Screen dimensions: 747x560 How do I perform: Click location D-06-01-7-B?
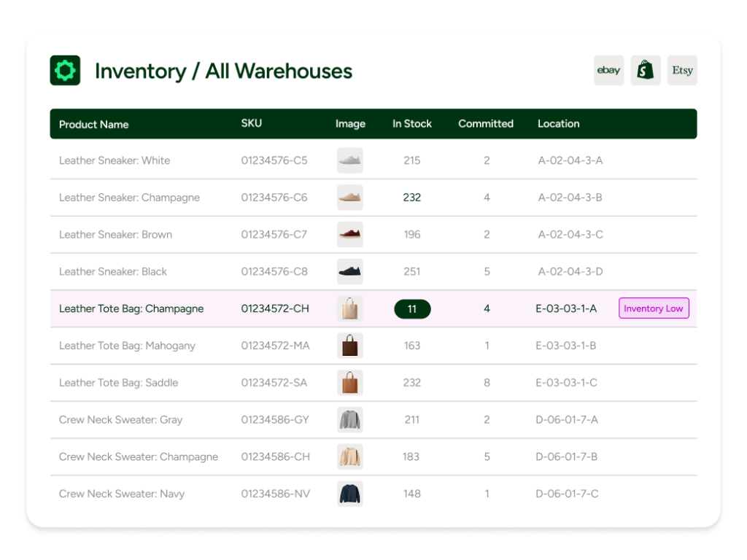567,457
